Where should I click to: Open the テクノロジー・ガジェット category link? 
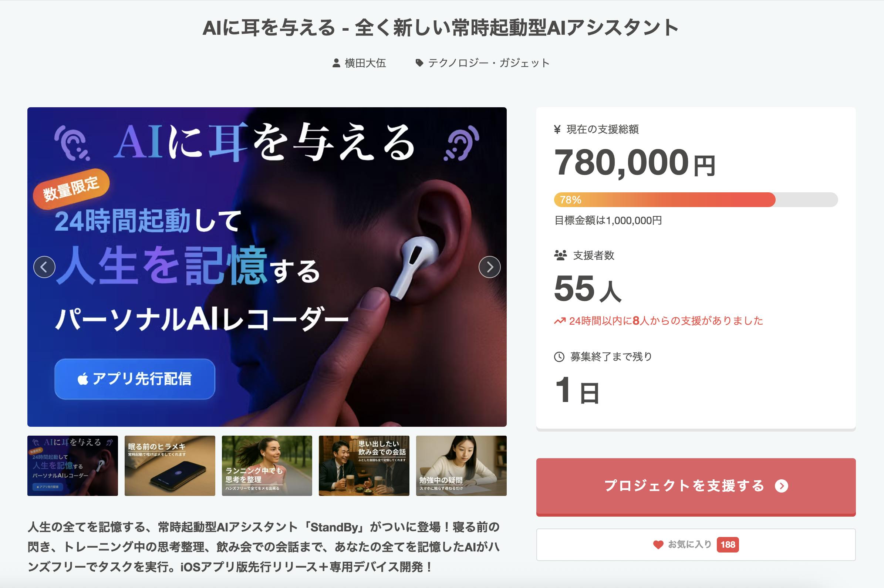pos(489,63)
